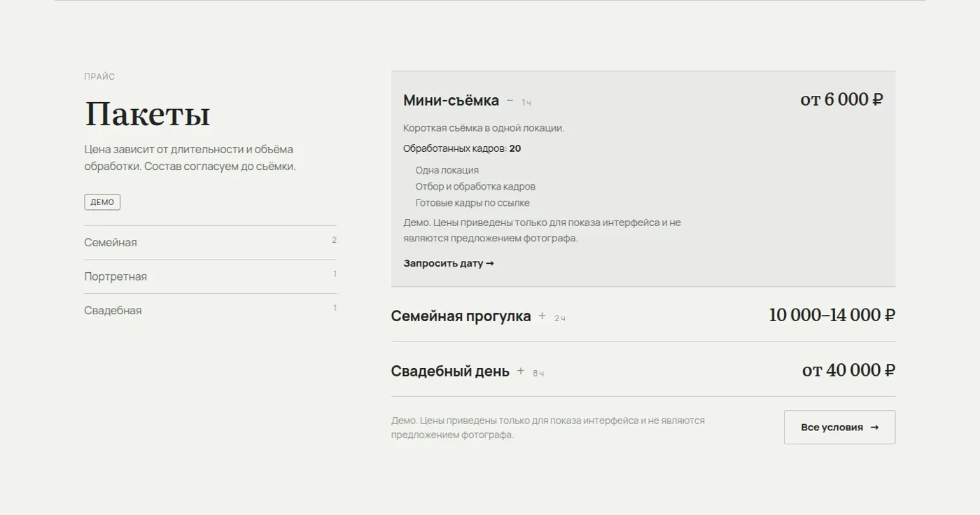Click the plus icon beside Семейная прогулка
Viewport: 980px width, 515px height.
point(542,316)
